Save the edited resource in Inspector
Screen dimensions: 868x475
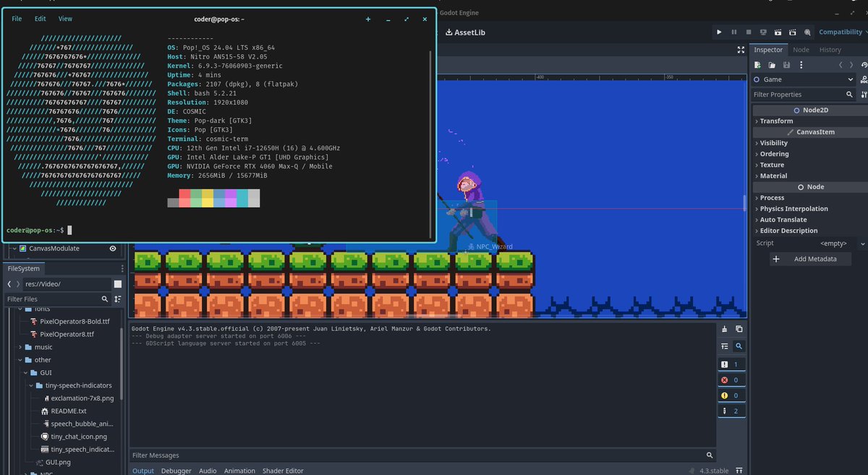(x=786, y=65)
